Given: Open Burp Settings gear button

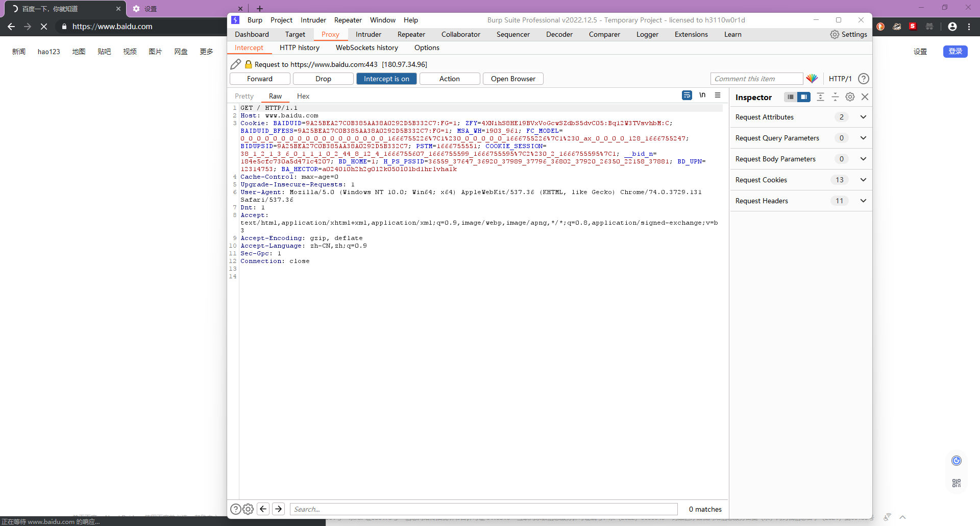Looking at the screenshot, I should pos(848,34).
